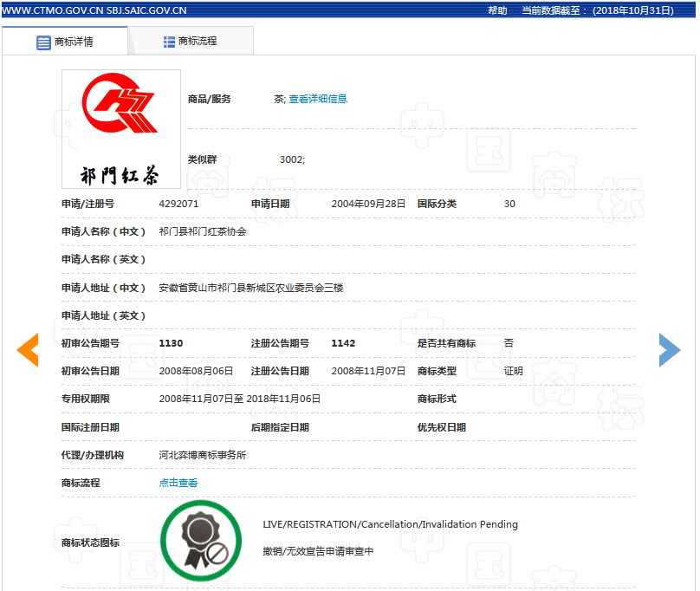Select registration announcement date 2008年11月07日
Image resolution: width=700 pixels, height=591 pixels.
pos(368,371)
